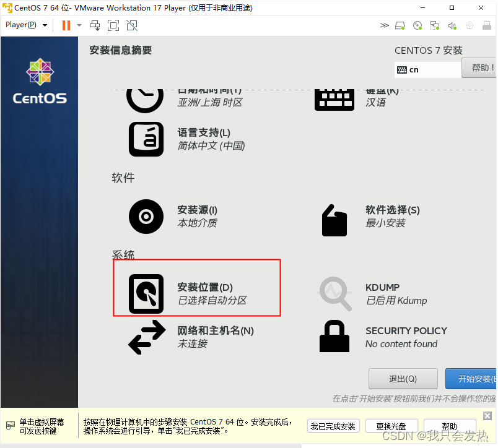Open KDUMP magnifier icon
The image size is (498, 448).
point(335,294)
